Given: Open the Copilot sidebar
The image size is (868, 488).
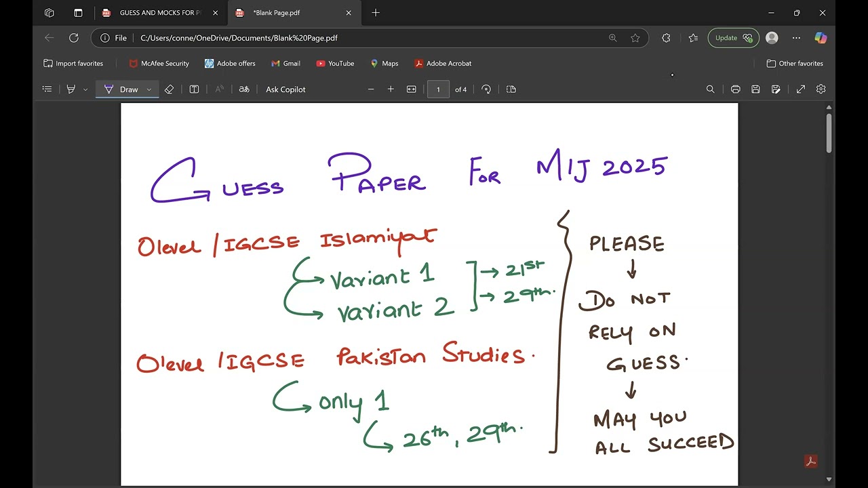Looking at the screenshot, I should point(821,38).
